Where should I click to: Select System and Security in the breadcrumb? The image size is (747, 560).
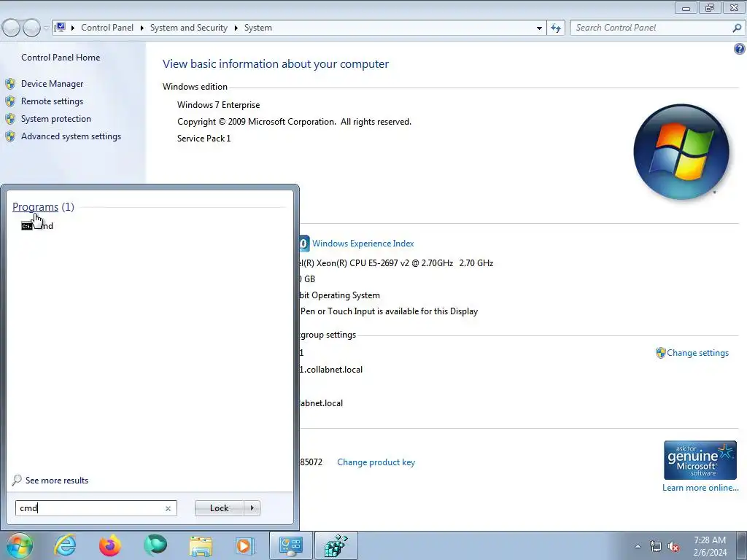[x=189, y=28]
